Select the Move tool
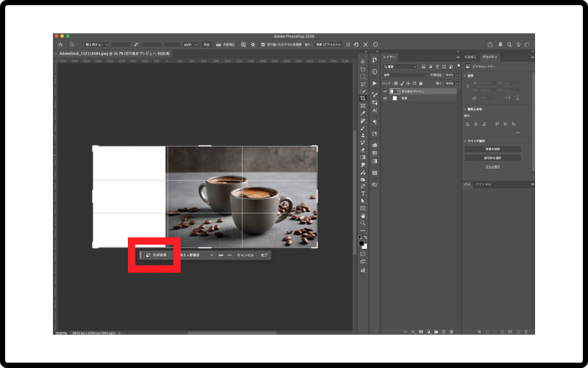The height and width of the screenshot is (368, 588). coord(362,61)
